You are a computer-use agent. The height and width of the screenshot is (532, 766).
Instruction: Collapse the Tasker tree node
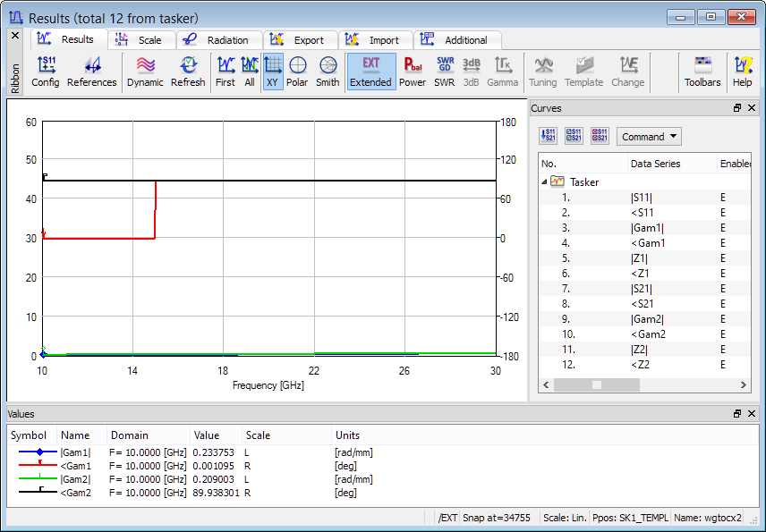(x=545, y=182)
